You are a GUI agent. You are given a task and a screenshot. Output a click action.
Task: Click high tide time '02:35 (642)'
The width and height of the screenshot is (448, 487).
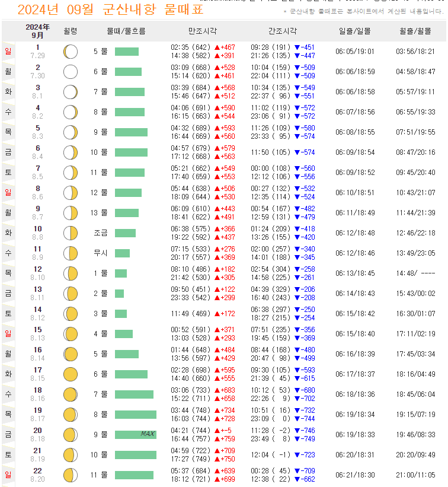click(x=191, y=47)
